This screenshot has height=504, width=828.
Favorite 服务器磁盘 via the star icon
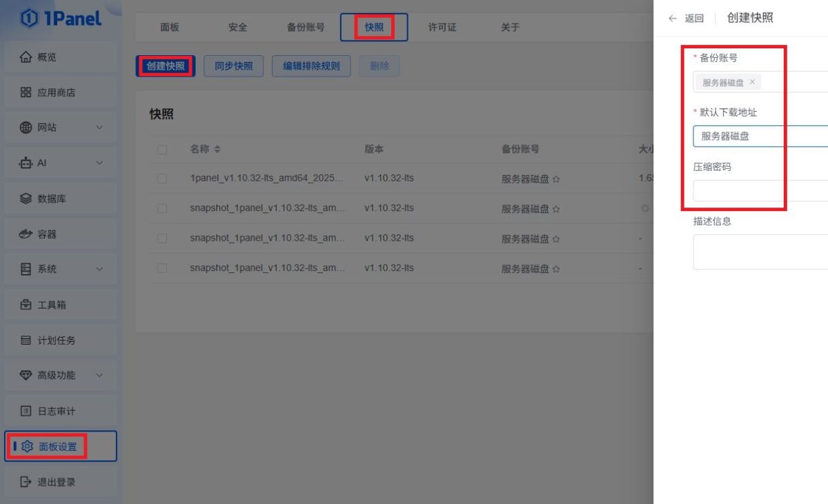click(556, 178)
